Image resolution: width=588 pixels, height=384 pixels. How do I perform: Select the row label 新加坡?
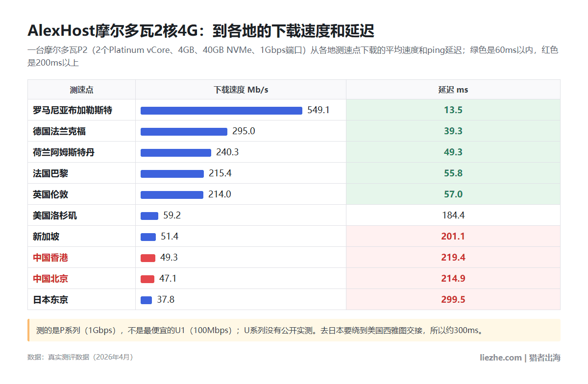[46, 237]
